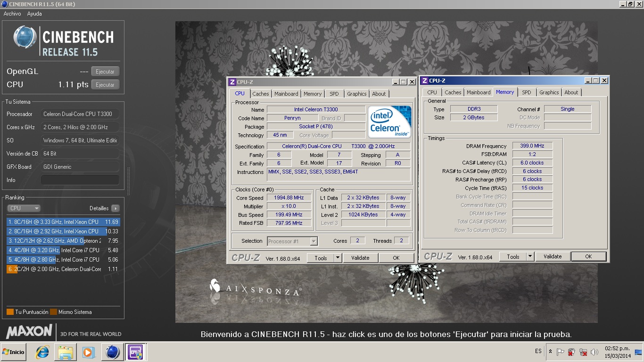Run the OpenGL test with Ejecutar
644x362 pixels.
tap(105, 72)
